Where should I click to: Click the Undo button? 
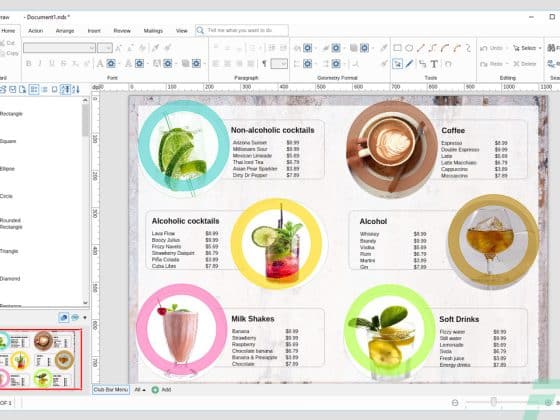pos(491,48)
